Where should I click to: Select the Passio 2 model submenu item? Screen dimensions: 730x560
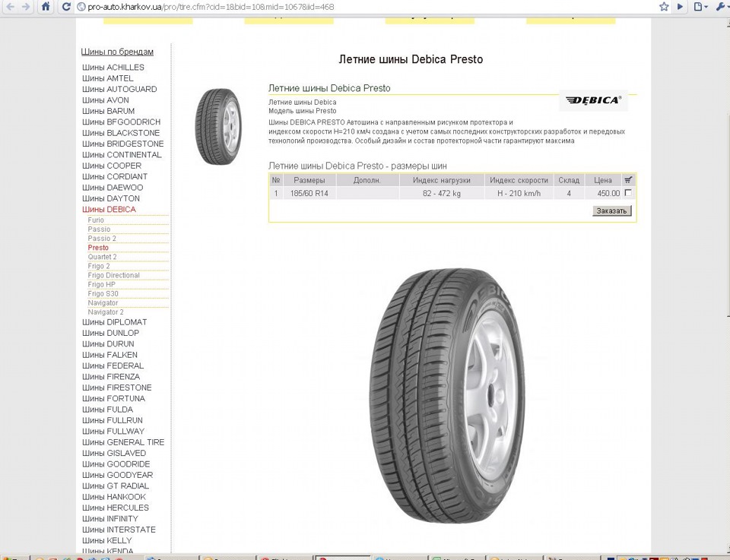click(x=102, y=239)
